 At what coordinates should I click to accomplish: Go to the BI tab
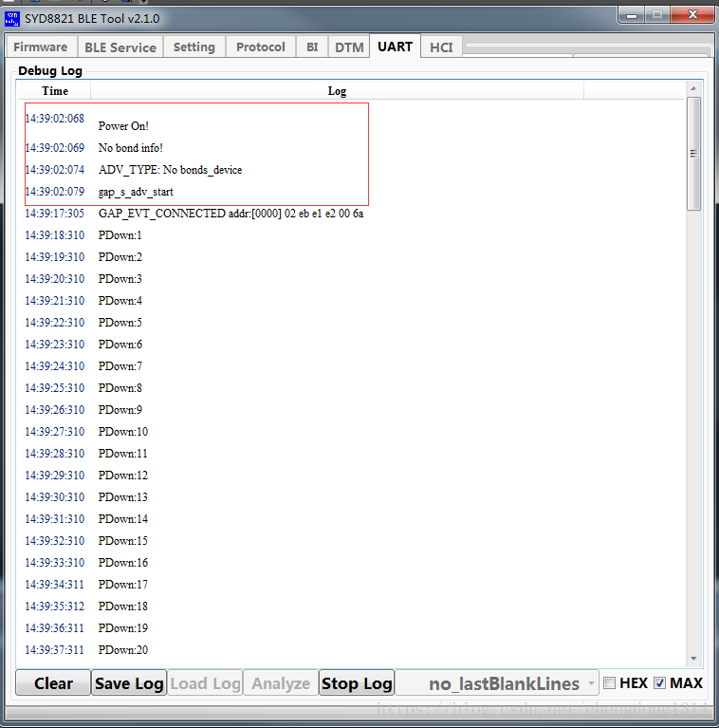coord(312,47)
